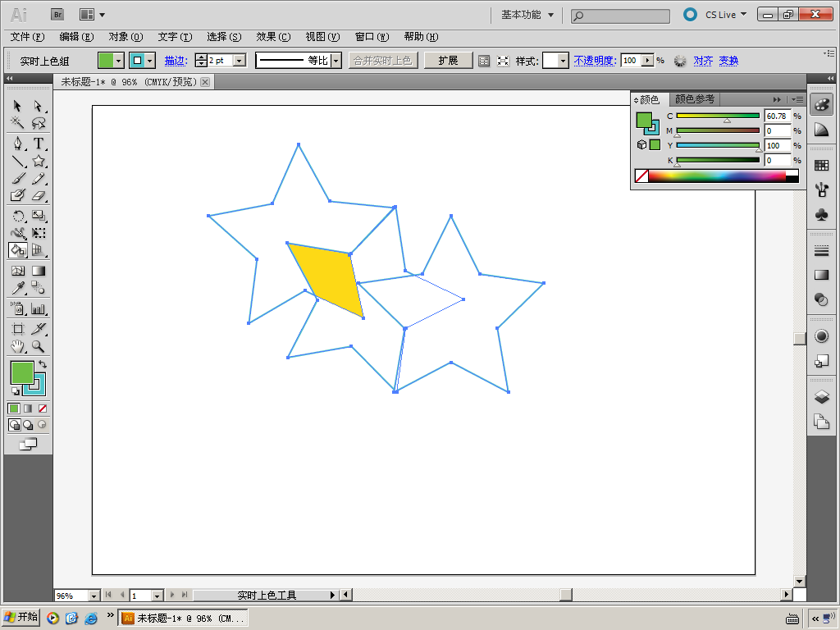Select the Zoom magnifier tool
This screenshot has width=840, height=630.
(x=39, y=346)
